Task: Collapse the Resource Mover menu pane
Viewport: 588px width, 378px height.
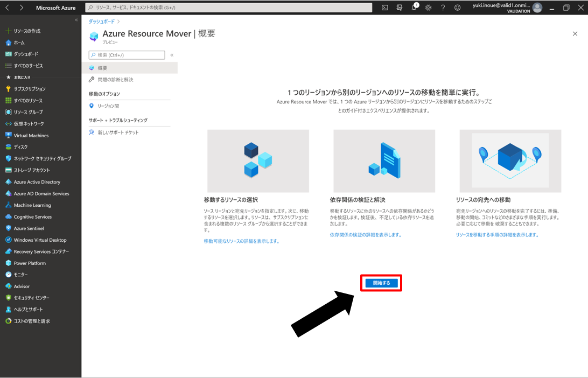Action: point(172,55)
